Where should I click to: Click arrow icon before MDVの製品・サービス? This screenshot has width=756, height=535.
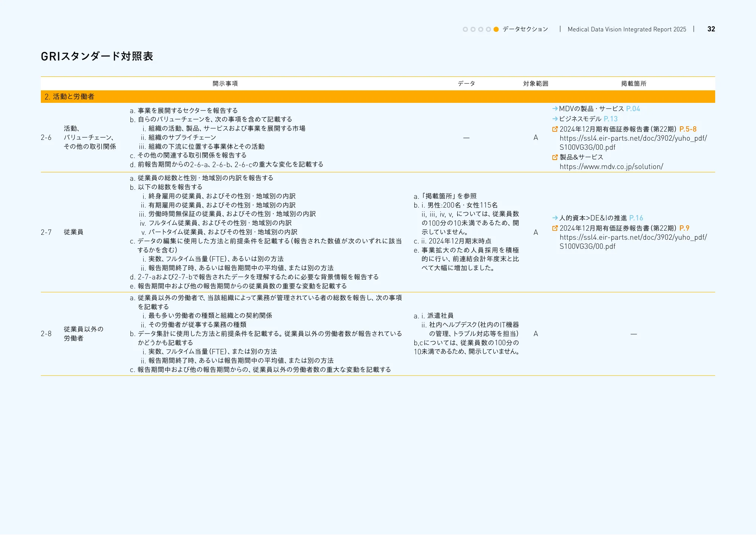click(x=555, y=109)
